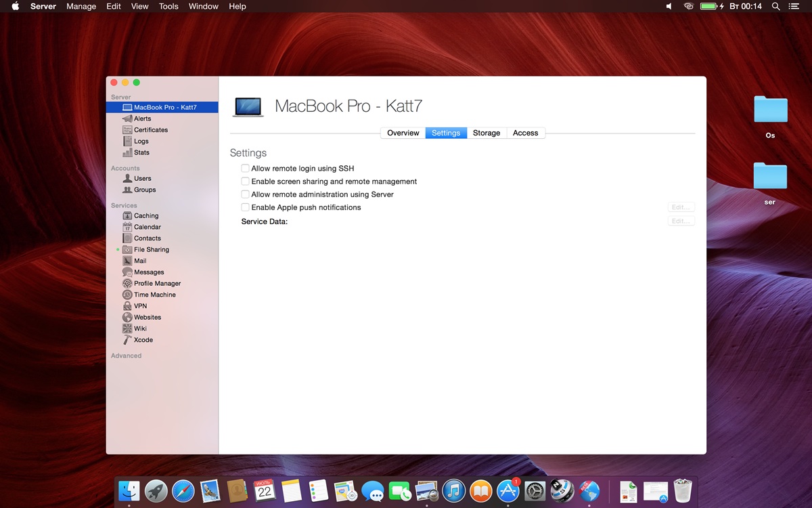Image resolution: width=812 pixels, height=508 pixels.
Task: Click Edit button for Service Data
Action: pyautogui.click(x=681, y=221)
